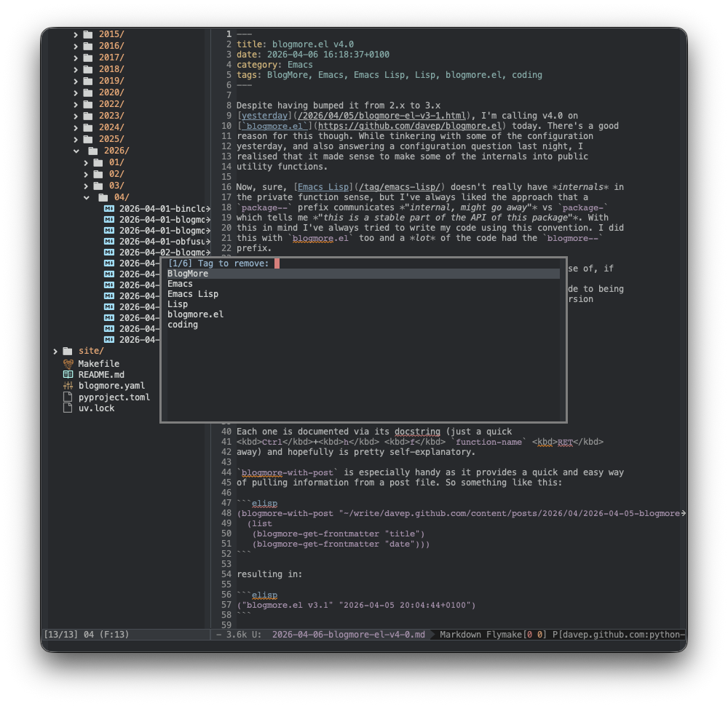The width and height of the screenshot is (728, 706).
Task: Pick the coding tag to remove
Action: tap(183, 325)
